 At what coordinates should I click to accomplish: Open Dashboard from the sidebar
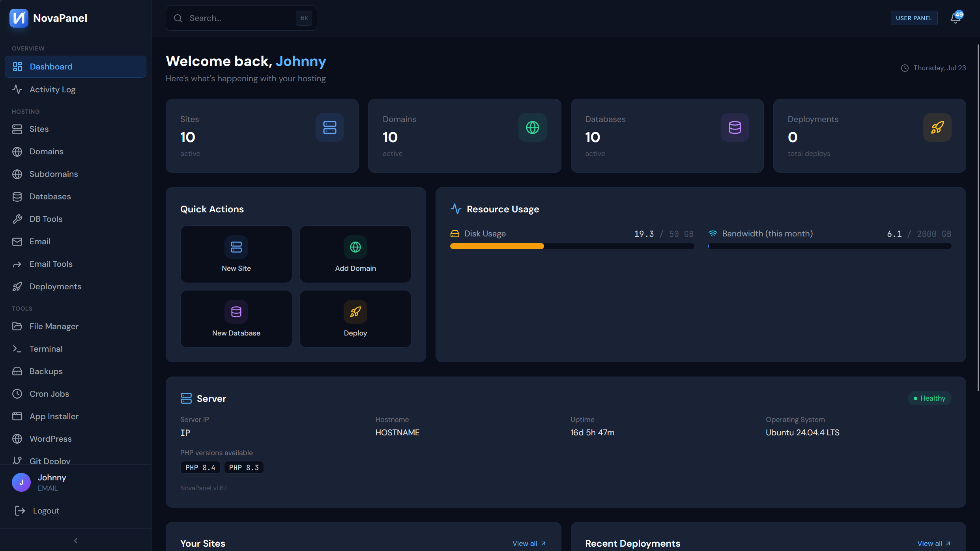click(x=75, y=67)
